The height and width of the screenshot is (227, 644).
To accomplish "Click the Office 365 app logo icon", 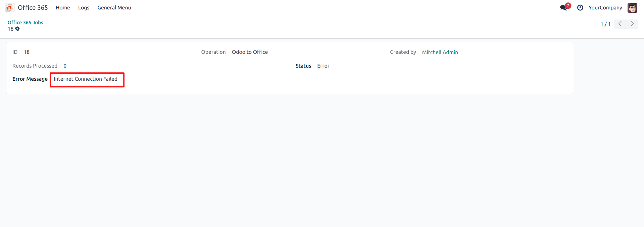I will coord(10,7).
